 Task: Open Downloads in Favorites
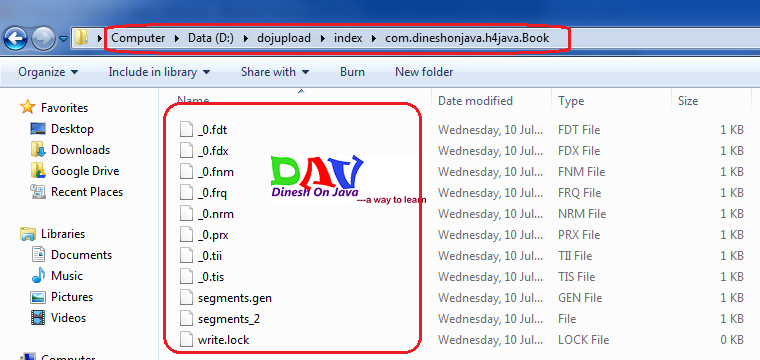(80, 150)
